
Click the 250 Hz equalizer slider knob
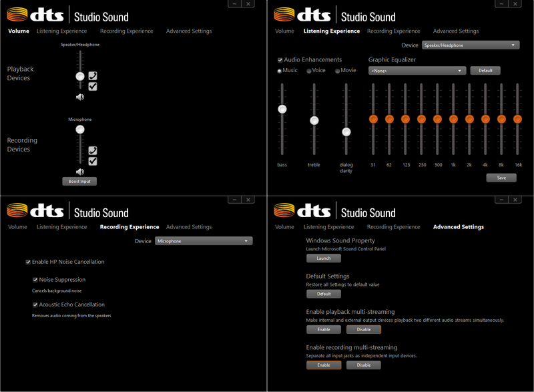click(x=421, y=119)
